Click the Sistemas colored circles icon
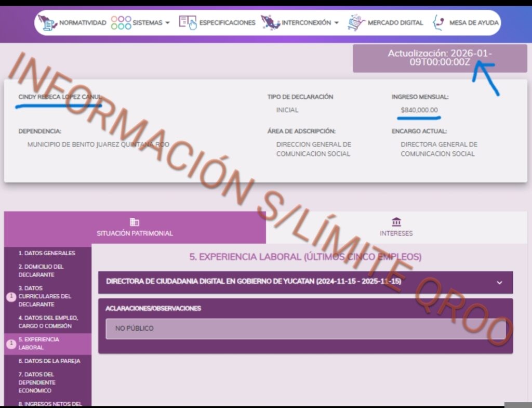Viewport: 532px width, 408px height. pyautogui.click(x=121, y=23)
